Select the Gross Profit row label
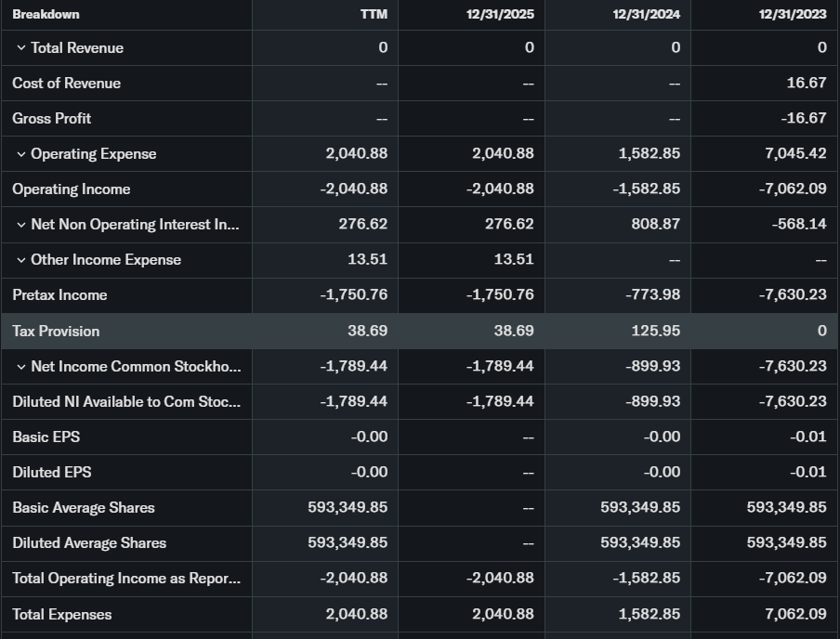The width and height of the screenshot is (840, 639). 51,119
